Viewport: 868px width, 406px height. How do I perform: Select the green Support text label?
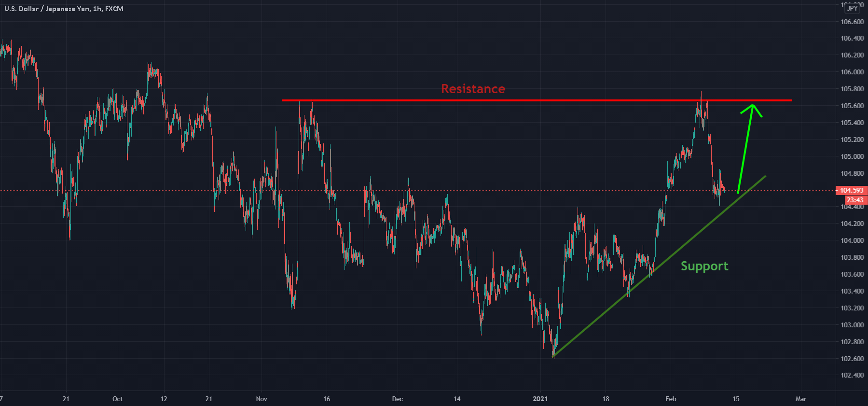(704, 266)
